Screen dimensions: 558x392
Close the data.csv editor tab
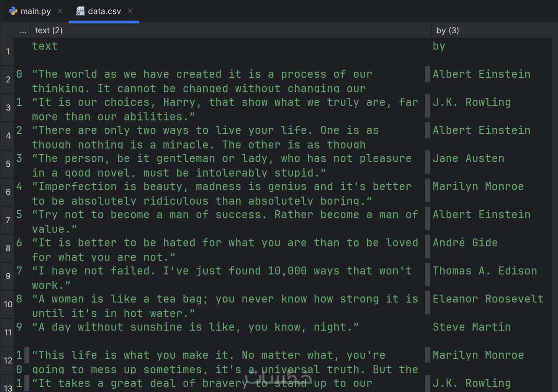(x=130, y=11)
